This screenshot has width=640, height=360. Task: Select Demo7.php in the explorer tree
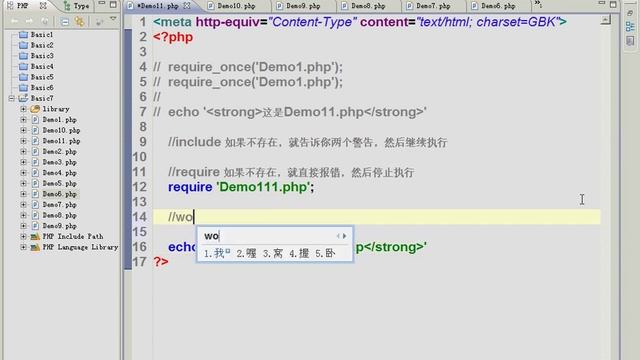pyautogui.click(x=60, y=204)
